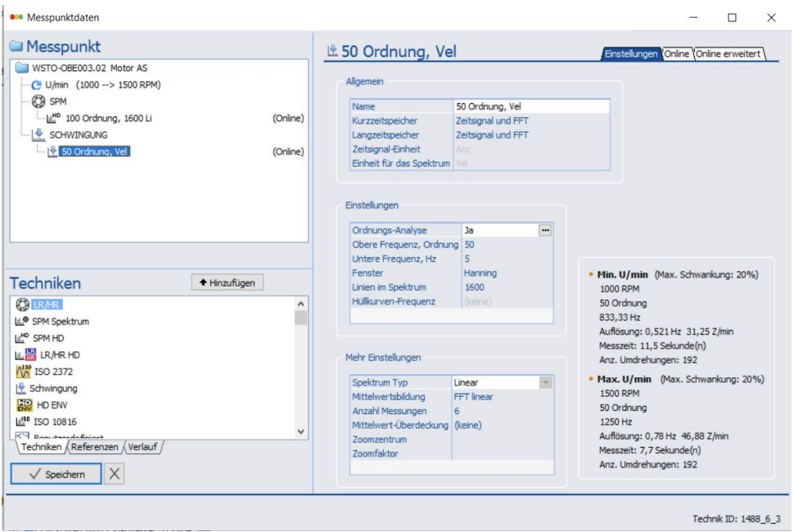Viewport: 794px width, 532px height.
Task: Select the Schwingung technique icon in list
Action: (23, 388)
